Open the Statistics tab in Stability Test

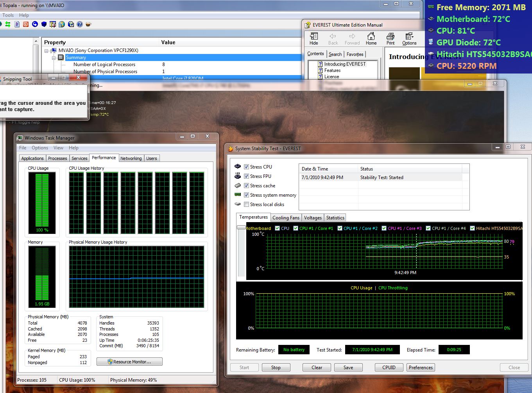point(335,218)
